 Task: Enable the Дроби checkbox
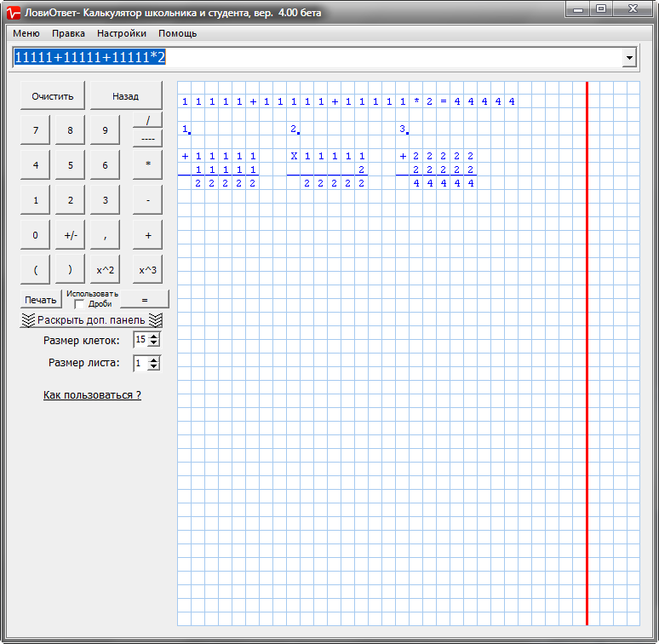pos(80,304)
